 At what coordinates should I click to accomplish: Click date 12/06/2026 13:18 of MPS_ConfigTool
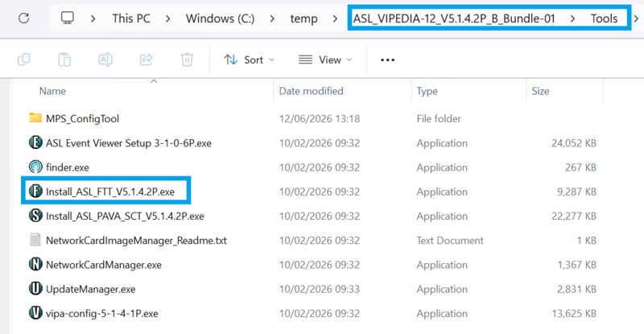pos(320,119)
